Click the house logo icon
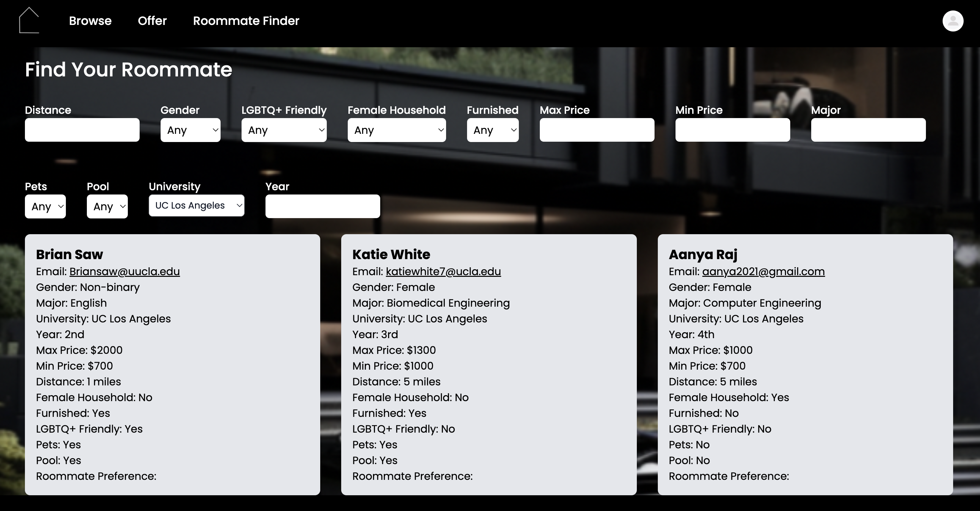The height and width of the screenshot is (511, 980). [29, 21]
